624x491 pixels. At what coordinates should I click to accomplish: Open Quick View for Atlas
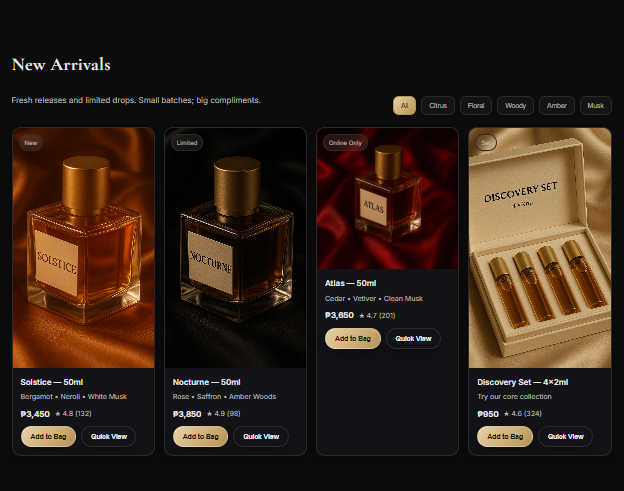[413, 339]
